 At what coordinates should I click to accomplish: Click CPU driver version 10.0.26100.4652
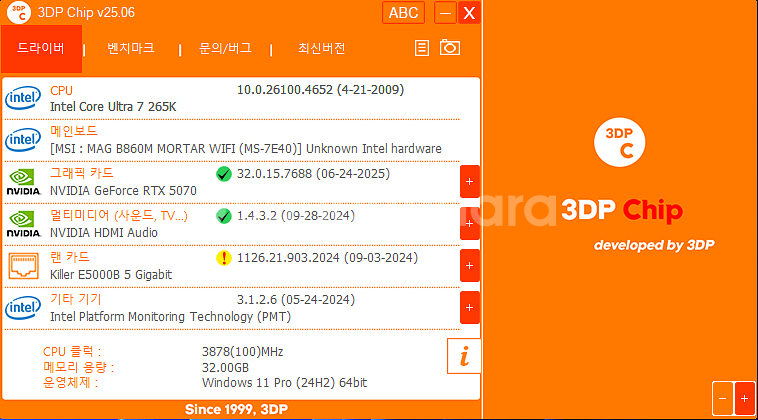tap(321, 90)
